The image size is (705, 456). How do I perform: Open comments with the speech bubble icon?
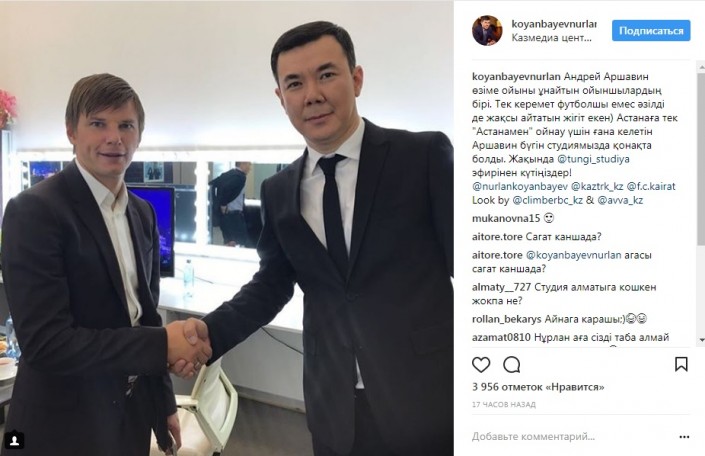[512, 365]
